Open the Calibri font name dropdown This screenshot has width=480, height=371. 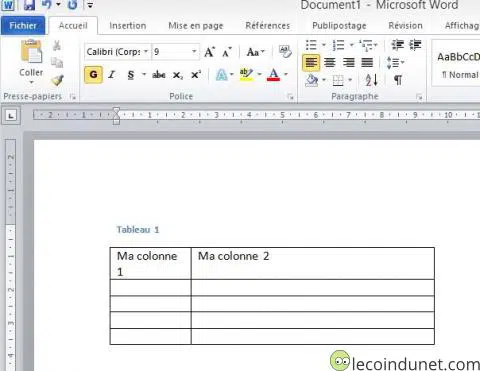coord(146,52)
